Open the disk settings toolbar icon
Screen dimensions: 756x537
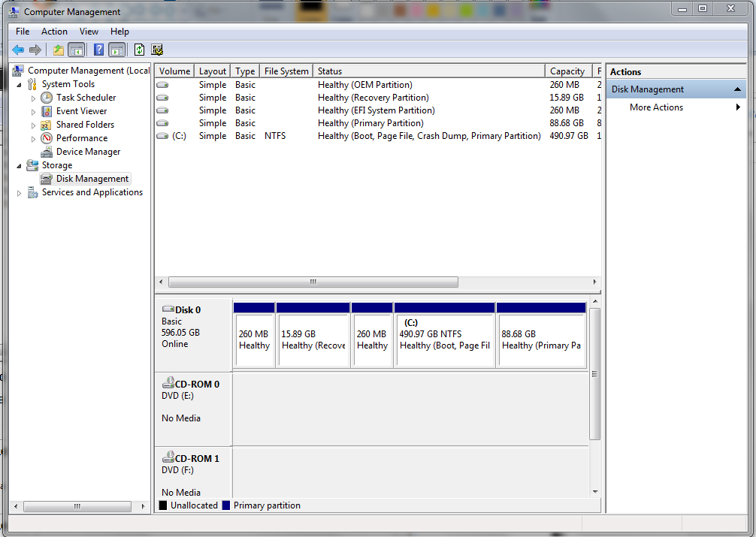157,50
